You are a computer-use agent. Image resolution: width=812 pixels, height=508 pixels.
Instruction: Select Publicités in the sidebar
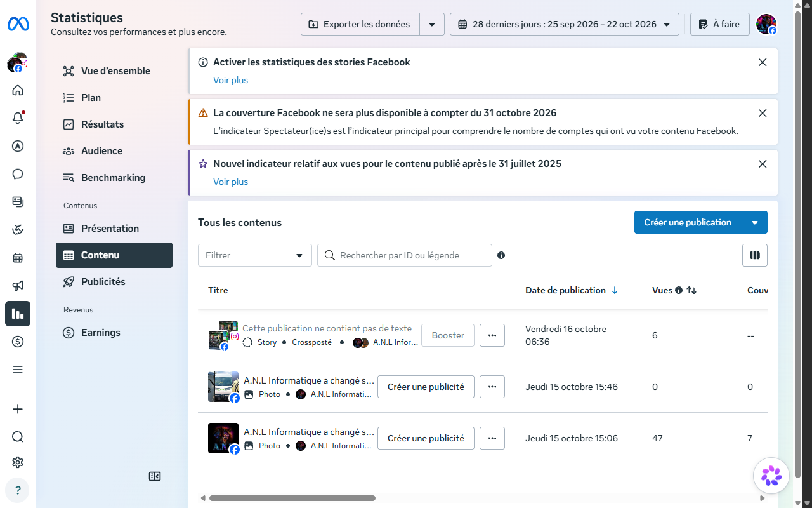pyautogui.click(x=114, y=282)
